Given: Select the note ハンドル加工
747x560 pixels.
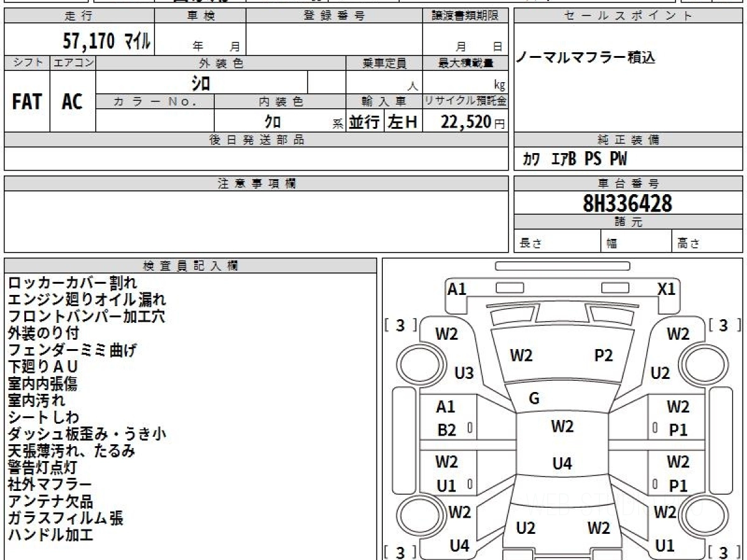Looking at the screenshot, I should [50, 535].
